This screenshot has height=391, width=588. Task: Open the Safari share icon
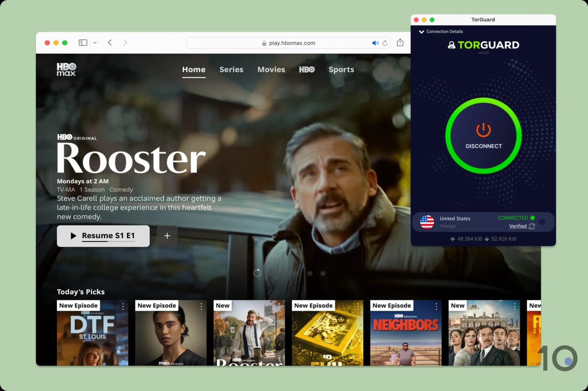[x=400, y=43]
